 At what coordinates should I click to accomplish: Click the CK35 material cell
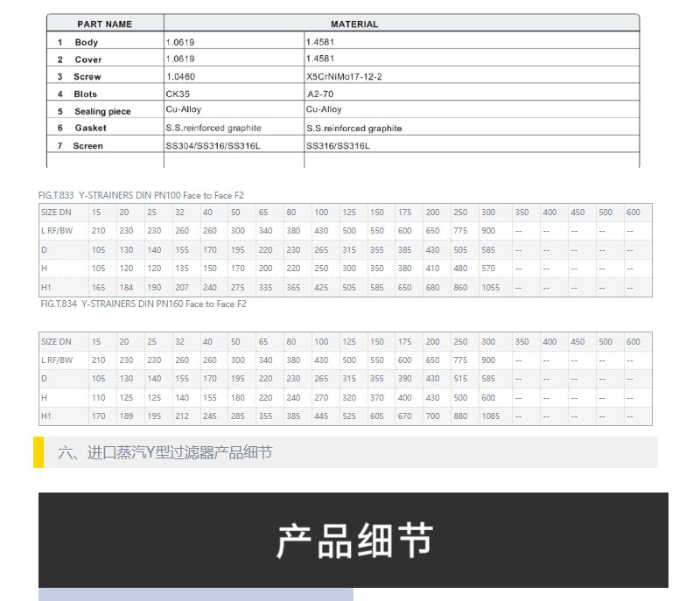(x=178, y=94)
